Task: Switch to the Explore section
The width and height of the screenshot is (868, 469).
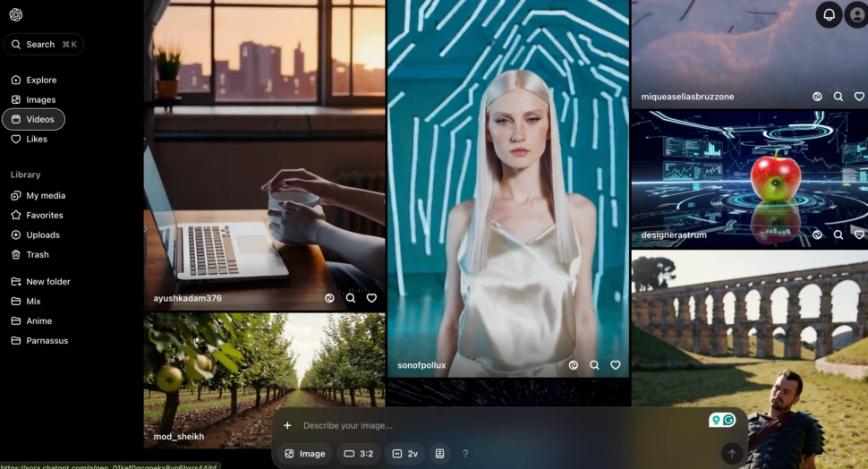Action: pyautogui.click(x=41, y=80)
